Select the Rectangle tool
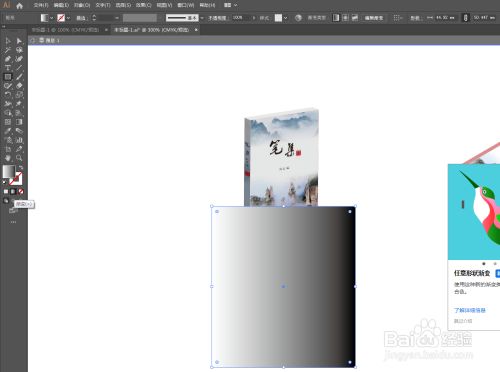 pyautogui.click(x=8, y=77)
